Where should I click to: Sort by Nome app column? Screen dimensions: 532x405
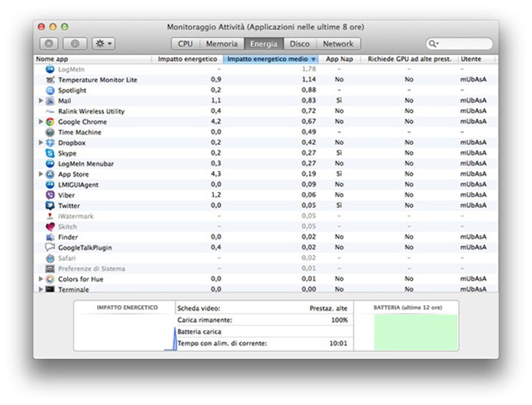(x=92, y=59)
